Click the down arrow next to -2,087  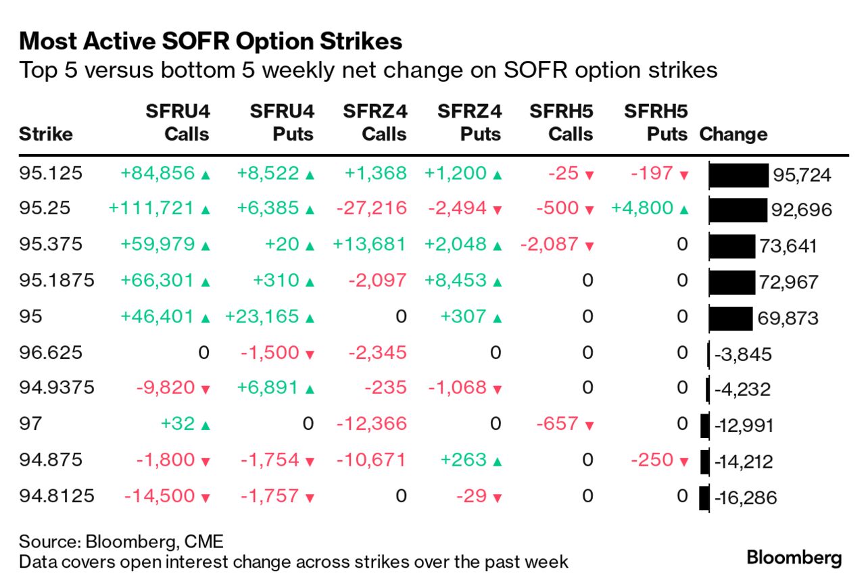(x=589, y=247)
